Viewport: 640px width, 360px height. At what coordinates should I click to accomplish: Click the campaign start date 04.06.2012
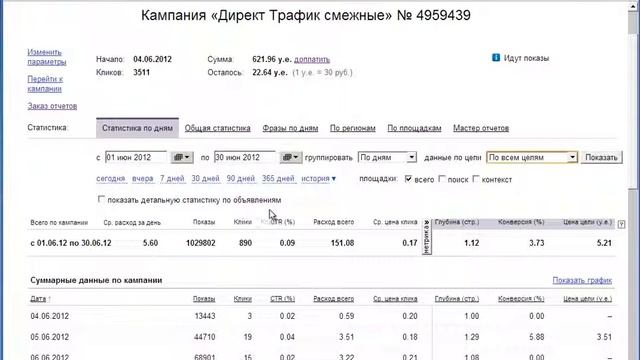click(x=152, y=59)
